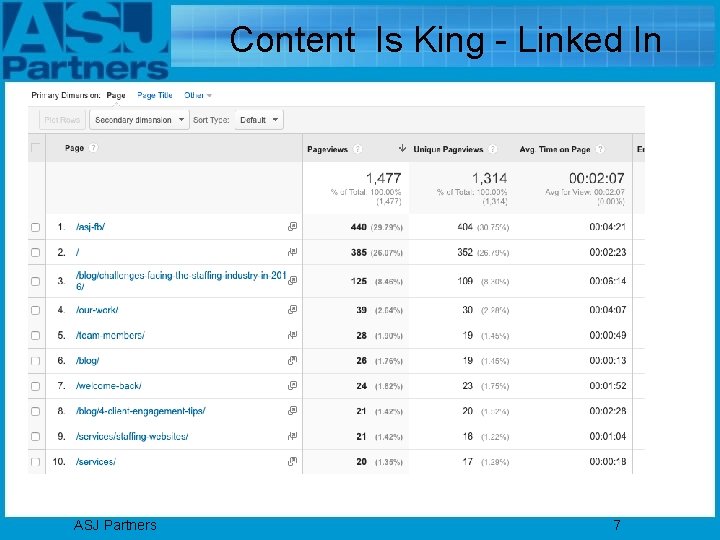
Task: Switch primary dimension to Page Title
Action: tap(155, 95)
